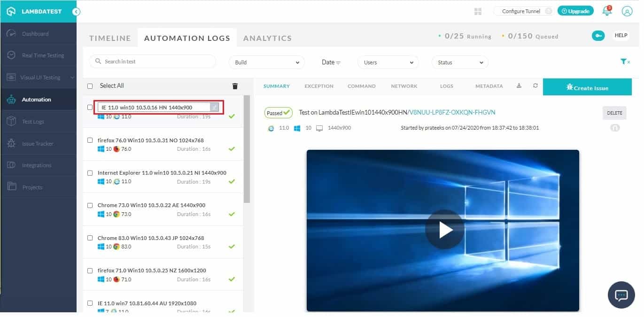
Task: Open the Network tab
Action: point(404,86)
